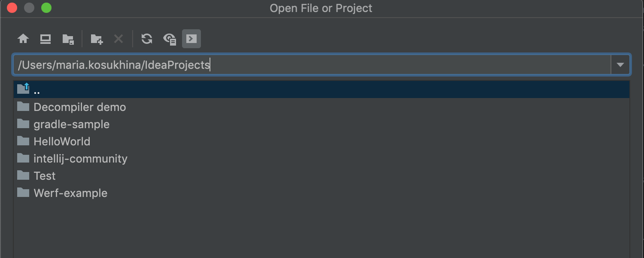The image size is (644, 258).
Task: Toggle the hide path button
Action: pos(191,39)
